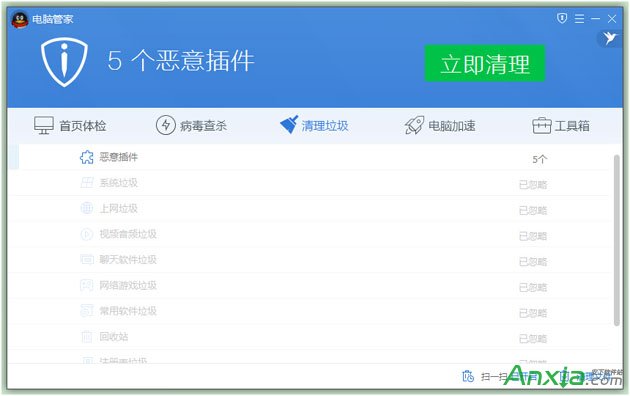Switch to 首页体检 tab

pos(70,126)
